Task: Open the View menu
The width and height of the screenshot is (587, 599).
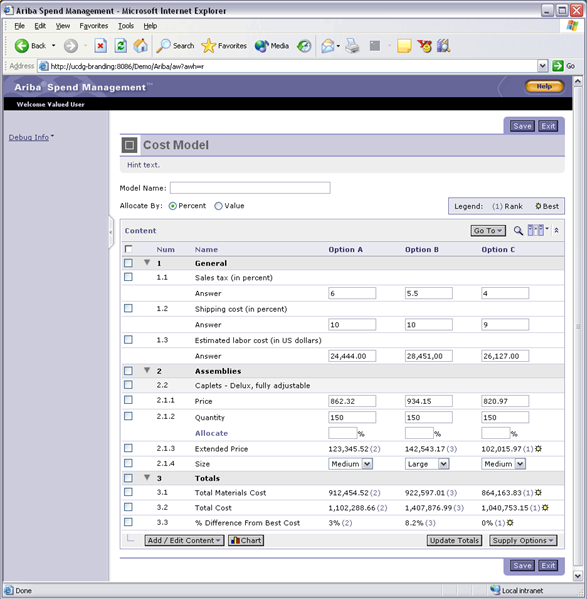Action: [x=63, y=26]
